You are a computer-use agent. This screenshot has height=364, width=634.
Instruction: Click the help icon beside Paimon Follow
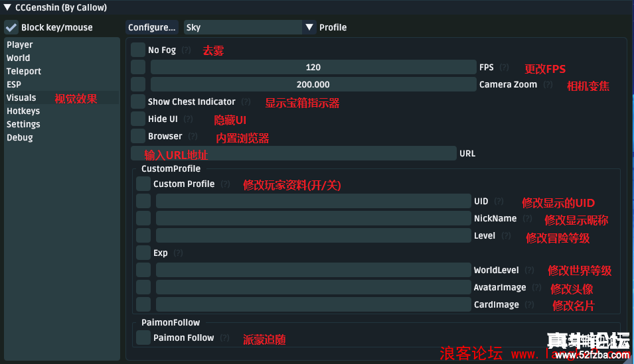[x=224, y=337]
